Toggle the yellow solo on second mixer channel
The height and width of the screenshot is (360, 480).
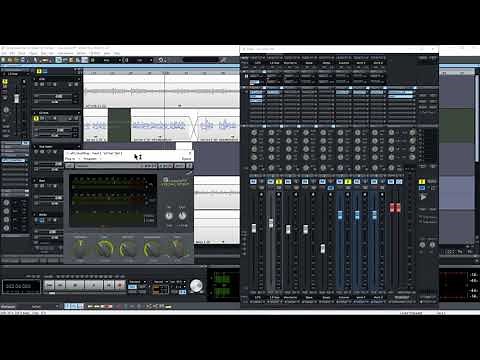coord(279,182)
